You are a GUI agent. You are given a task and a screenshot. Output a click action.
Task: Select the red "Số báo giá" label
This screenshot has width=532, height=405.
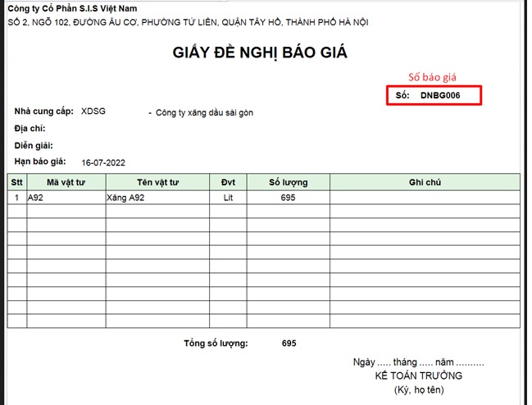(x=431, y=77)
